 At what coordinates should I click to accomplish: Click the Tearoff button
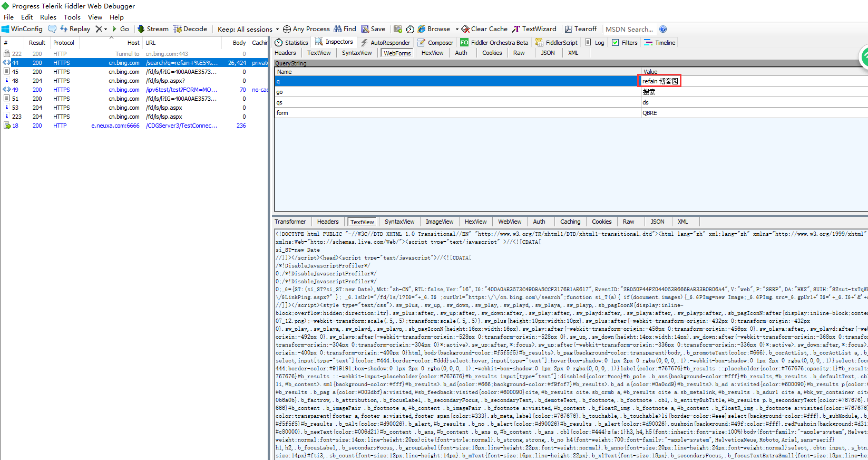coord(581,29)
